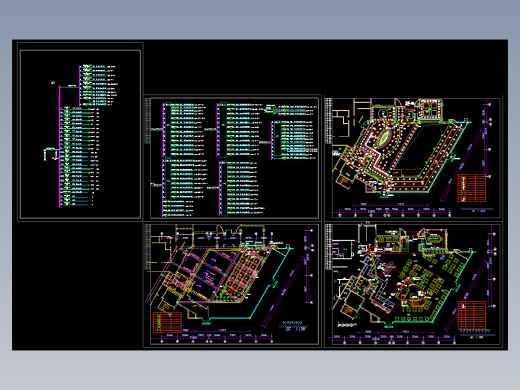
Task: Click the red legend table in bottom-middle plan
Action: pos(167,322)
